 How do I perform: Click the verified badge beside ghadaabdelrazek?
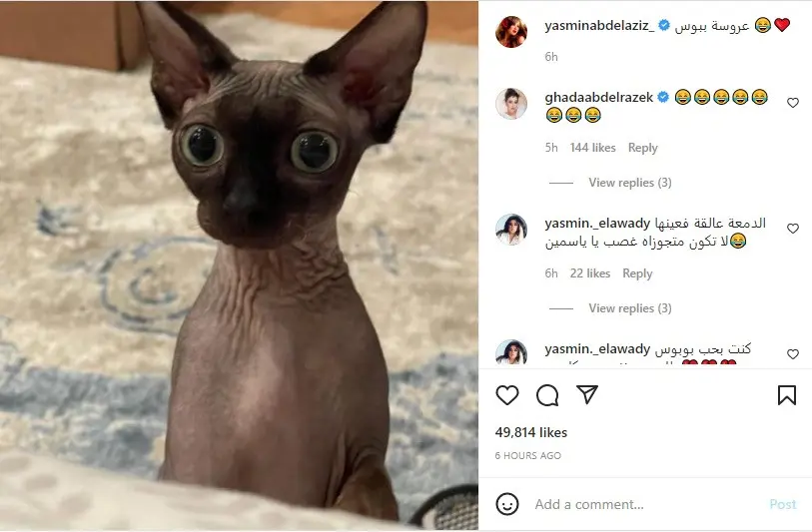(x=663, y=97)
